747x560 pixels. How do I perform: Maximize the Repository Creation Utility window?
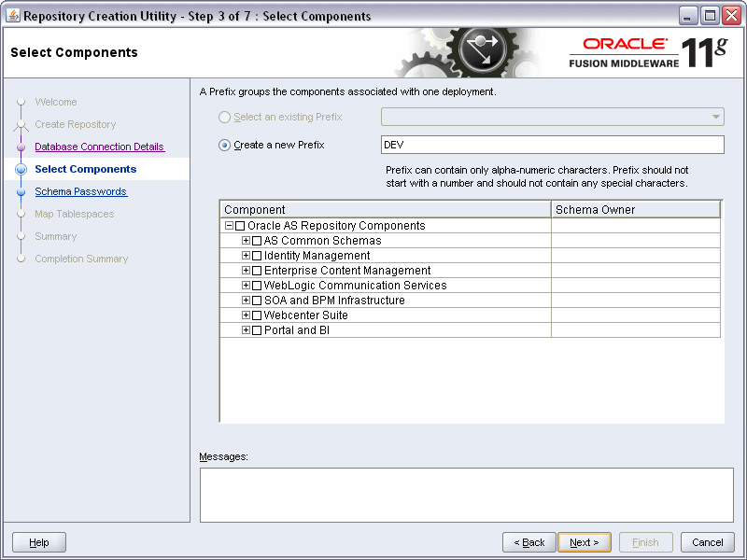click(710, 16)
